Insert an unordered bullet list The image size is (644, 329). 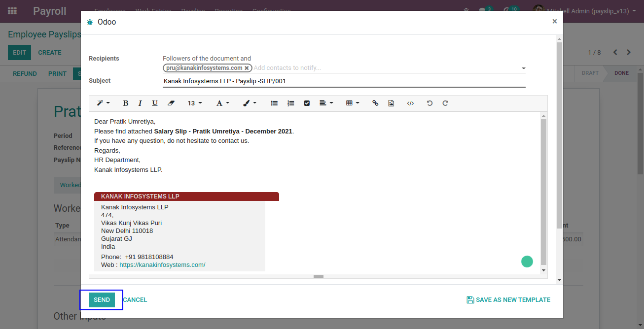point(275,103)
